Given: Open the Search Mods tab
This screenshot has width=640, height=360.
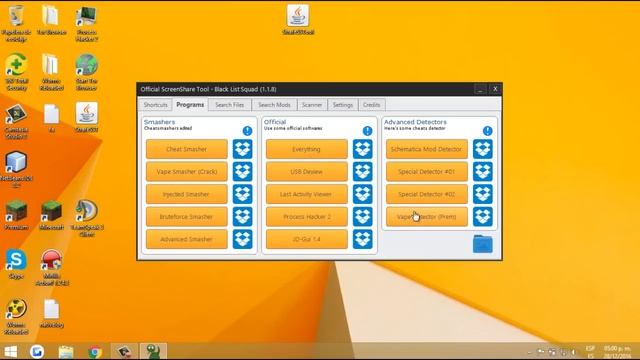Looking at the screenshot, I should click(x=274, y=105).
